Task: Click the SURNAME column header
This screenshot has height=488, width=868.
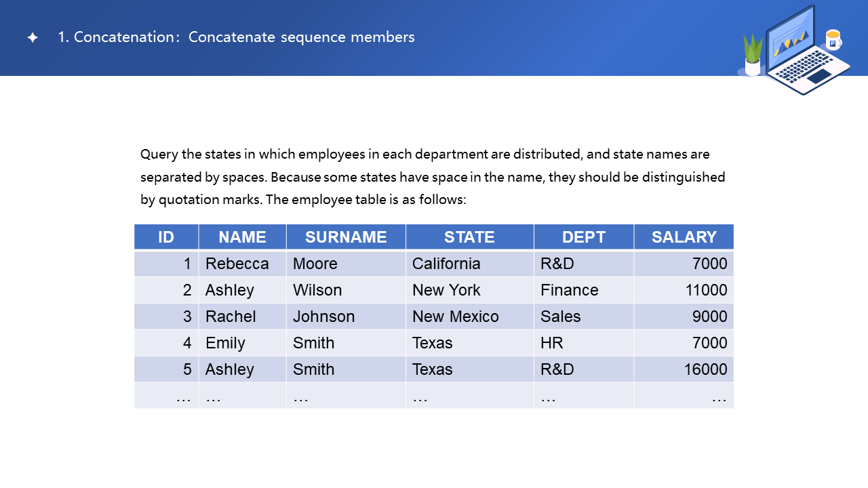Action: 346,237
